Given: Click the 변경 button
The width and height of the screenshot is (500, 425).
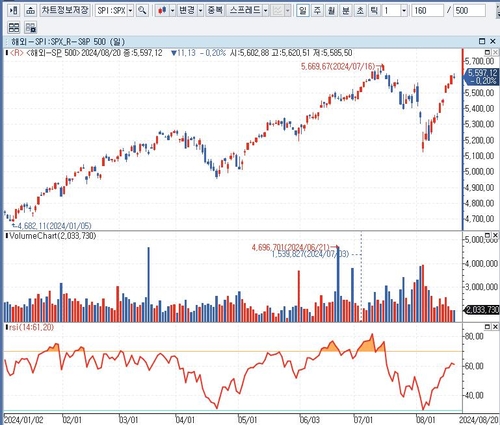Looking at the screenshot, I should [187, 10].
